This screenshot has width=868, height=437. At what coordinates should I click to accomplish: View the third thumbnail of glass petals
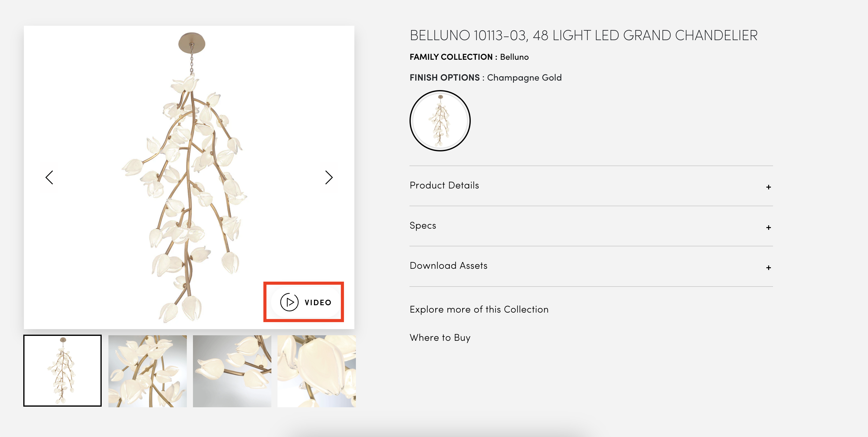pyautogui.click(x=232, y=371)
